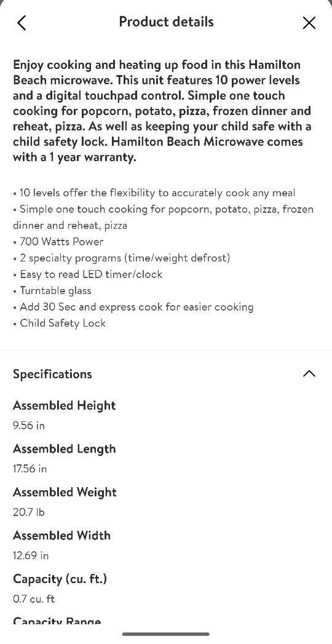Select the Product details title
The height and width of the screenshot is (644, 332).
pyautogui.click(x=166, y=22)
